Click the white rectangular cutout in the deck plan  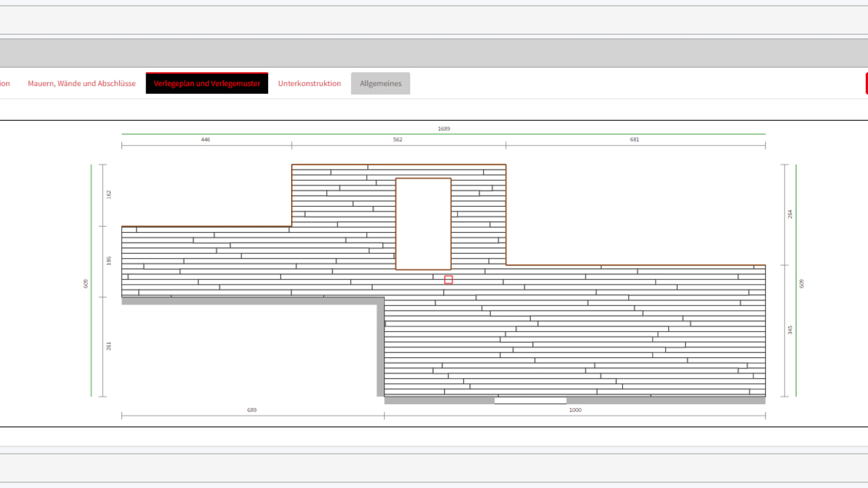(424, 224)
